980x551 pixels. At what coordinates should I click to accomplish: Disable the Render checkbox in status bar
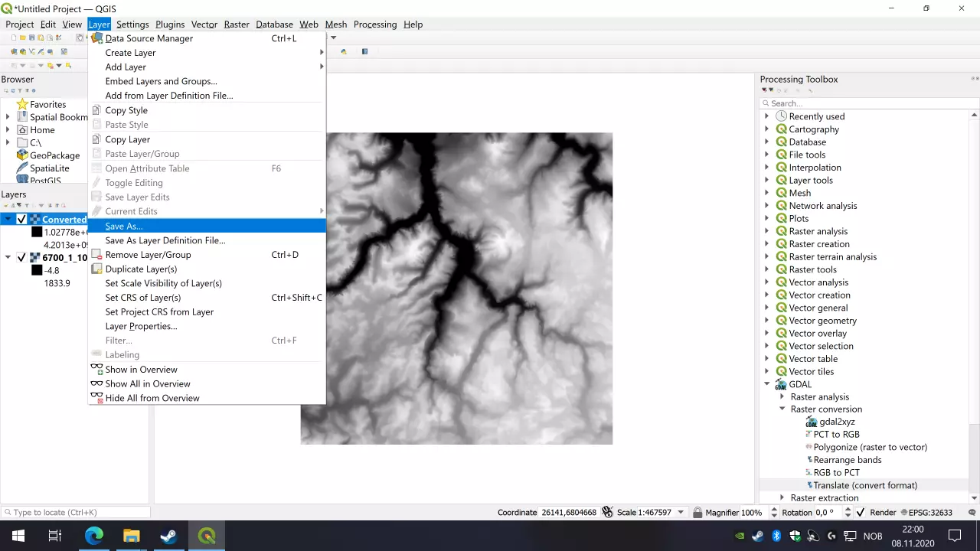pyautogui.click(x=861, y=513)
